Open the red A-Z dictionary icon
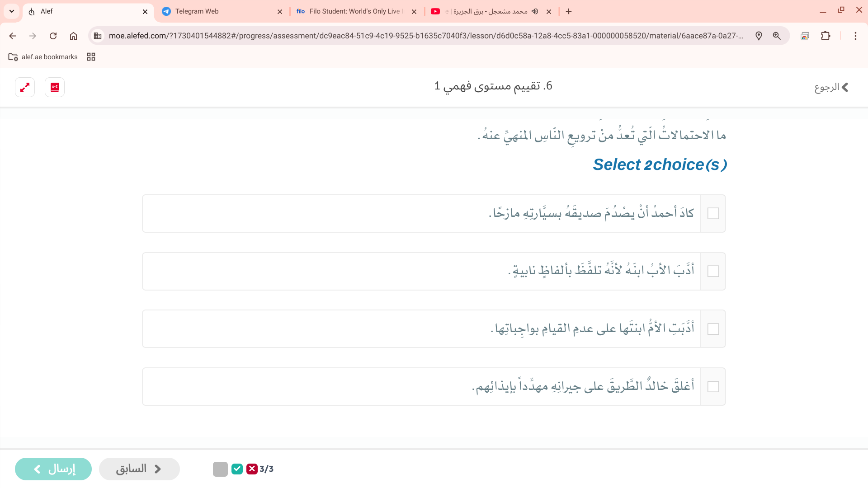 55,87
